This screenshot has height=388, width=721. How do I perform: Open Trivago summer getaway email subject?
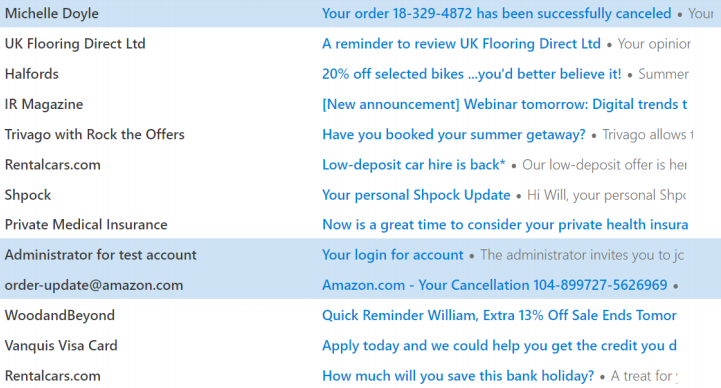pos(454,135)
